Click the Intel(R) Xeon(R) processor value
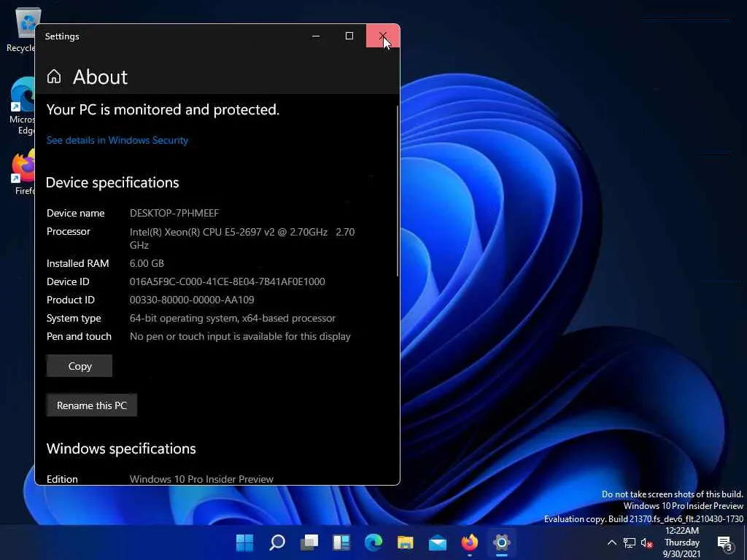This screenshot has height=560, width=747. tap(242, 238)
